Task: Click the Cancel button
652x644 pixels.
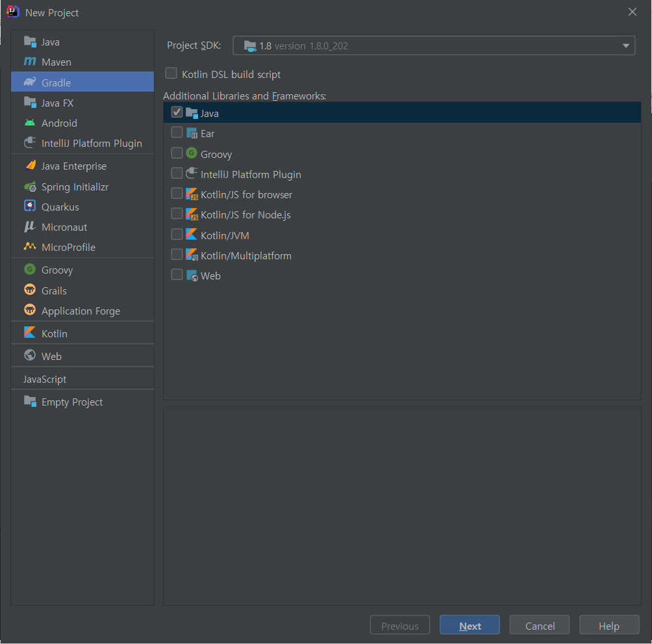Action: [x=540, y=625]
